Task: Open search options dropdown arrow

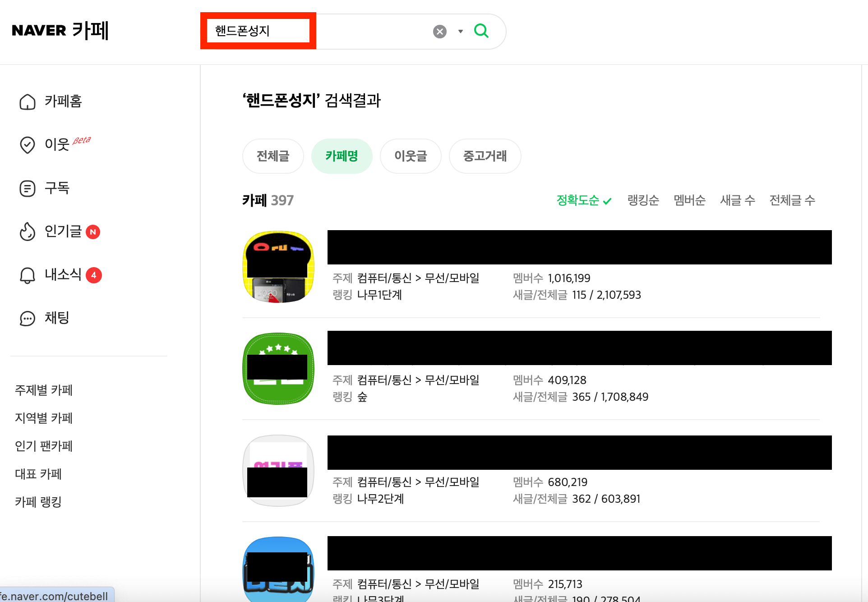Action: click(460, 31)
